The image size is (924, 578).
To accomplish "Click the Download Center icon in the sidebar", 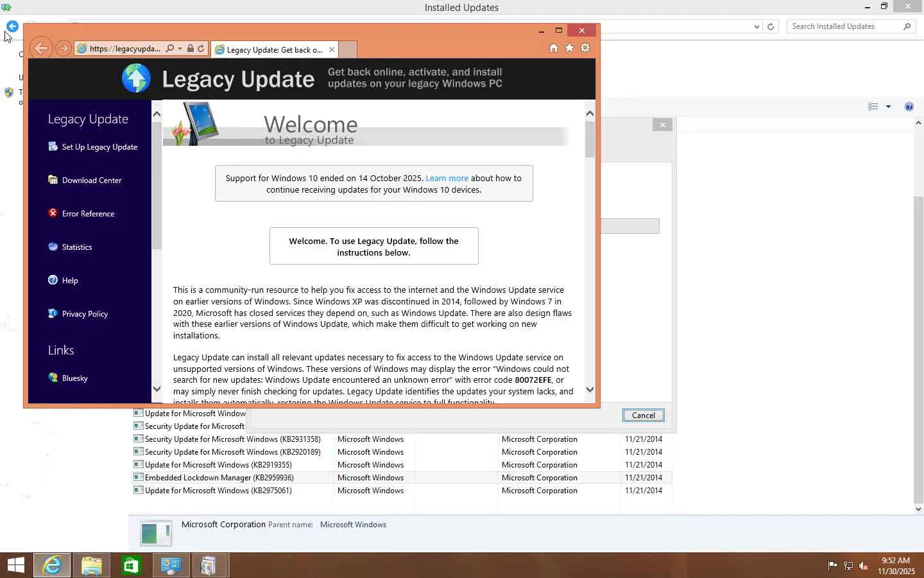I will pyautogui.click(x=53, y=180).
